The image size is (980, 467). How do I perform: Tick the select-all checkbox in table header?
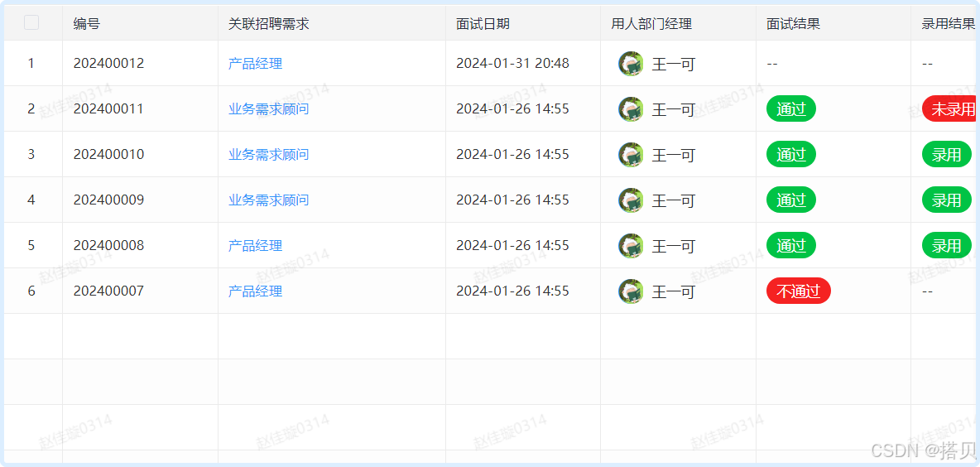[31, 23]
